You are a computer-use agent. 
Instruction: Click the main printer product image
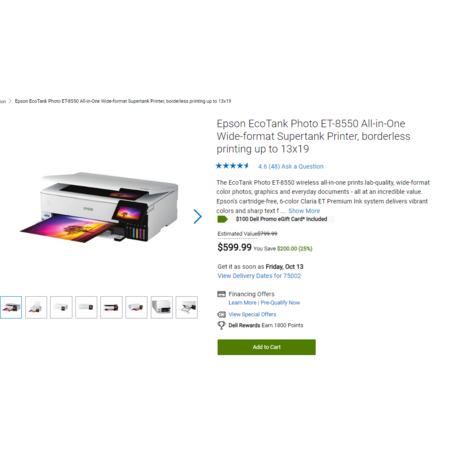[x=99, y=207]
